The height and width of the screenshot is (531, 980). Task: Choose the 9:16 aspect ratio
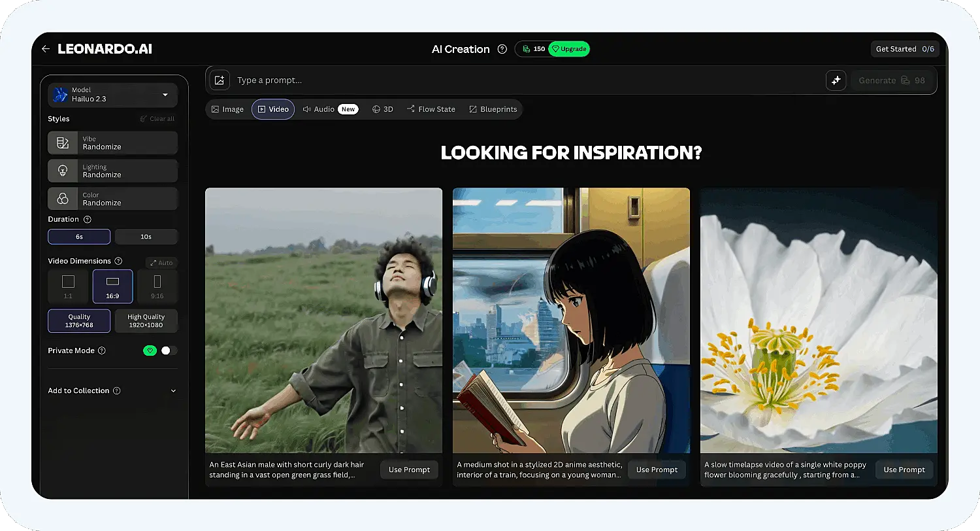tap(157, 286)
